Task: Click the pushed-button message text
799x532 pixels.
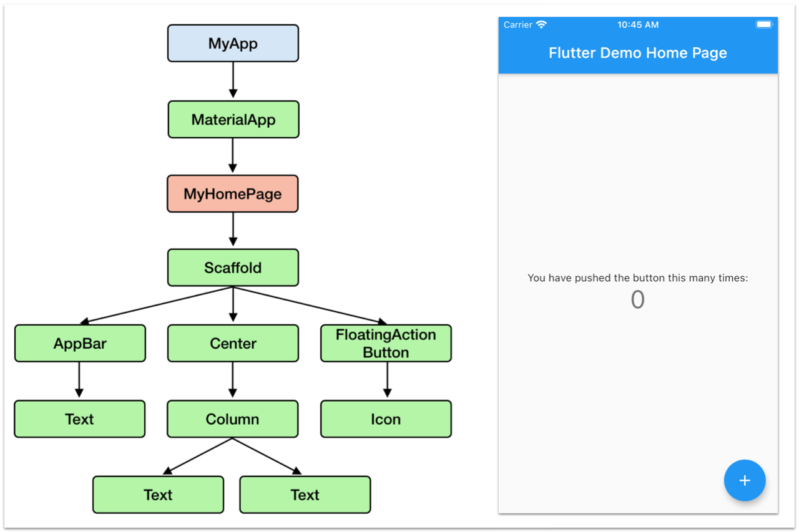Action: [638, 278]
